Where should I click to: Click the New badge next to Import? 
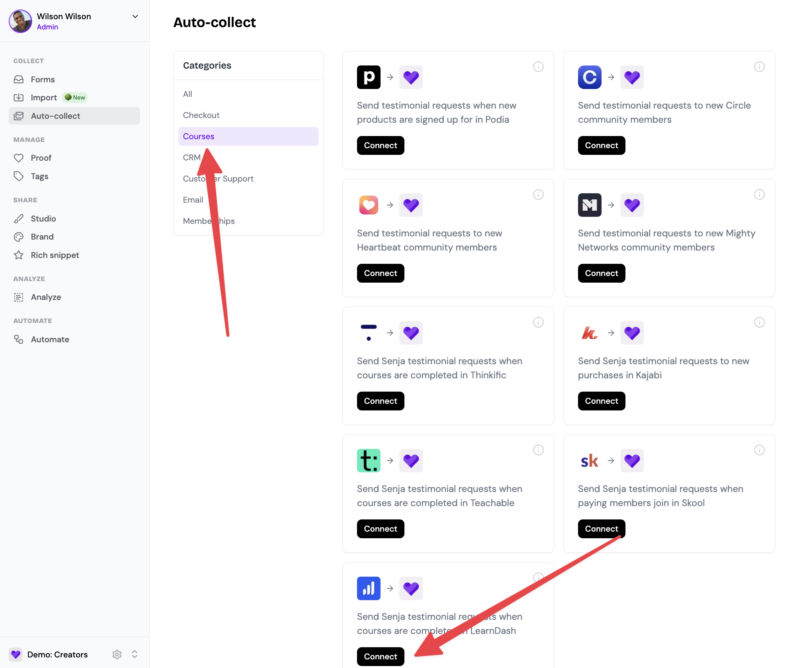point(75,98)
